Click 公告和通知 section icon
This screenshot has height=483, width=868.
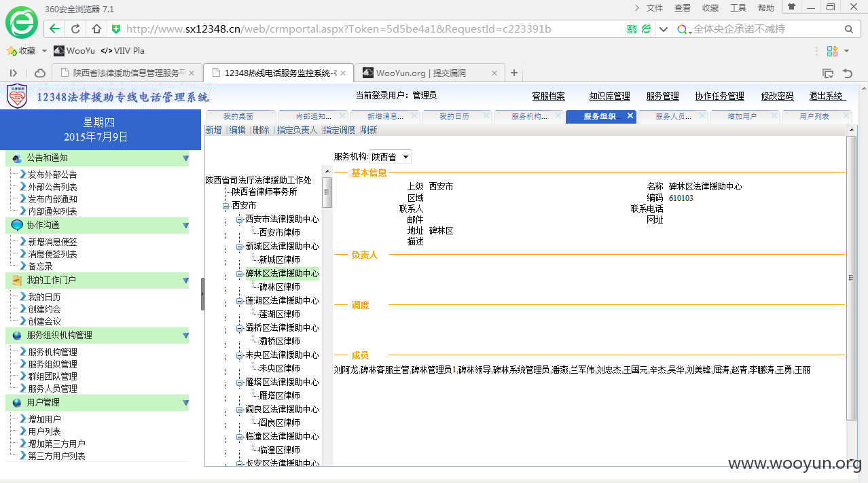pyautogui.click(x=17, y=158)
